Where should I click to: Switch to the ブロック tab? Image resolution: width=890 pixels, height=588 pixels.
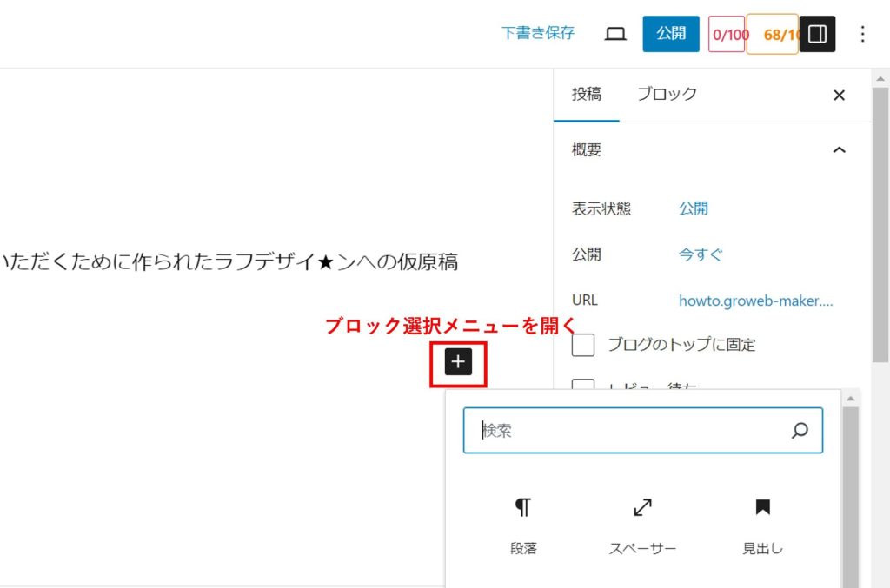tap(667, 95)
